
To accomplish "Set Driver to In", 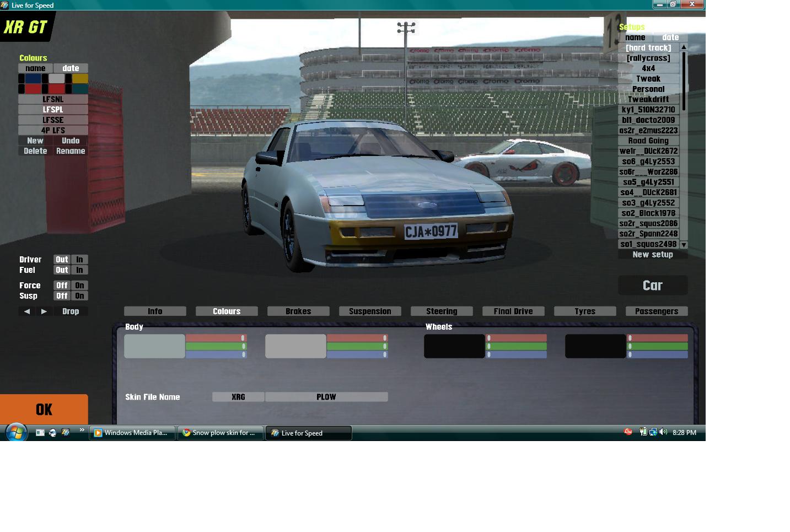I will tap(79, 260).
